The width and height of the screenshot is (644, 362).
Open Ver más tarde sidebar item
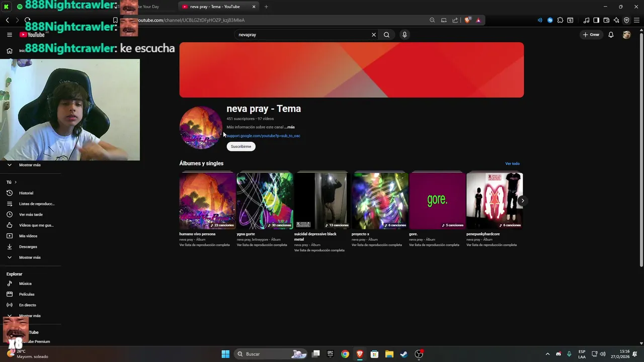(x=30, y=215)
